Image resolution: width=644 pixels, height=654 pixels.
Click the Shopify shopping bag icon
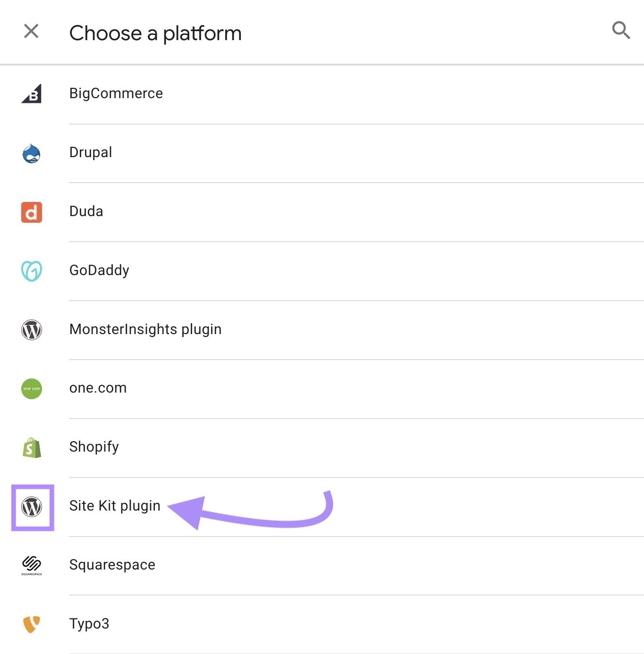(x=31, y=447)
